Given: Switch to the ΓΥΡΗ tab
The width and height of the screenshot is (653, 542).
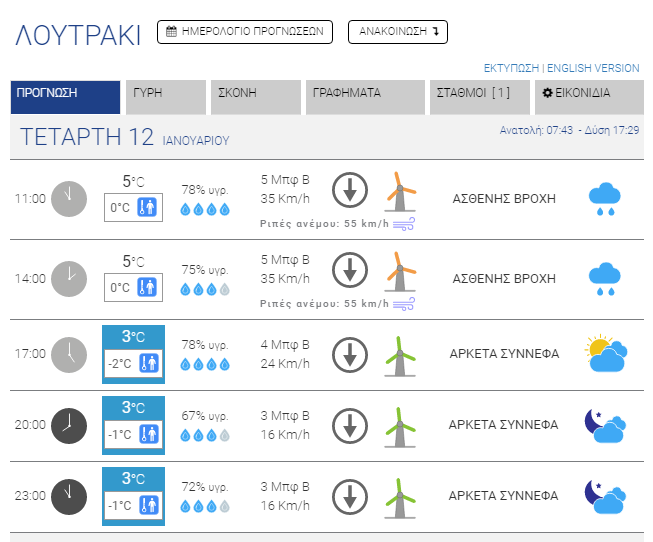Looking at the screenshot, I should coord(166,93).
